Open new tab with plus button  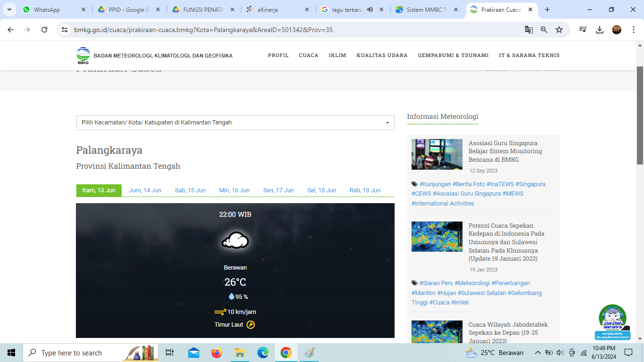point(547,9)
